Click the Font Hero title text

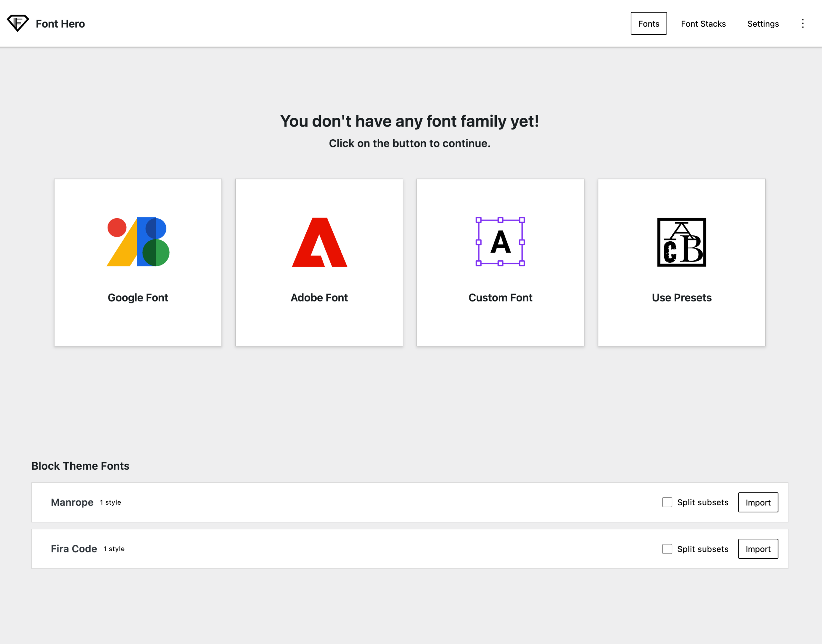coord(60,24)
